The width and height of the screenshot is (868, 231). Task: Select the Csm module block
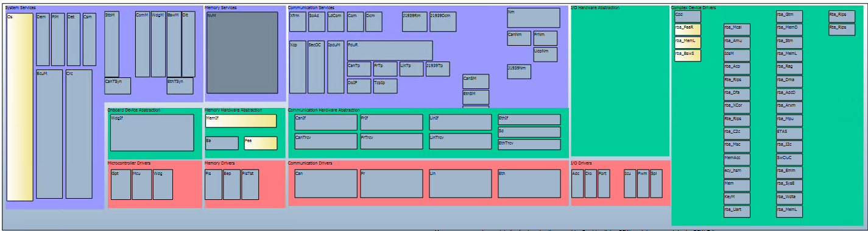(90, 39)
